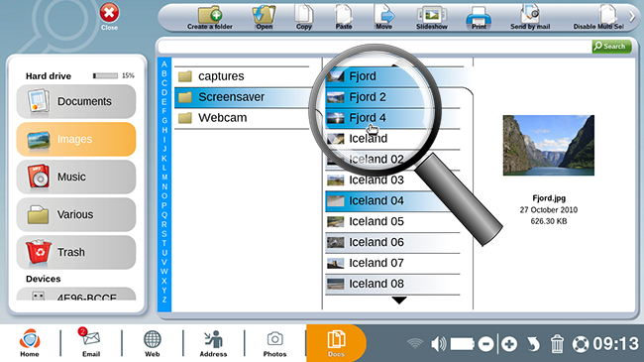
Task: Show more toolbar items with right chevron
Action: click(632, 17)
